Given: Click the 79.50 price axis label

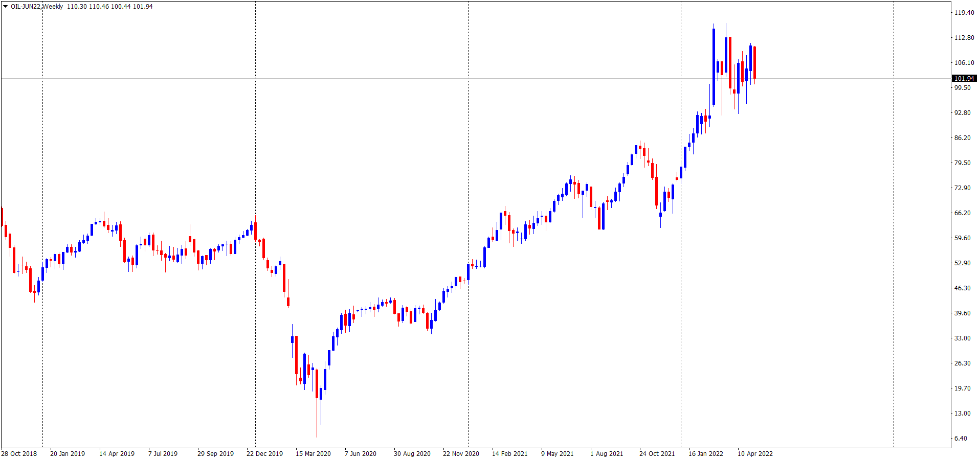Looking at the screenshot, I should tap(962, 163).
